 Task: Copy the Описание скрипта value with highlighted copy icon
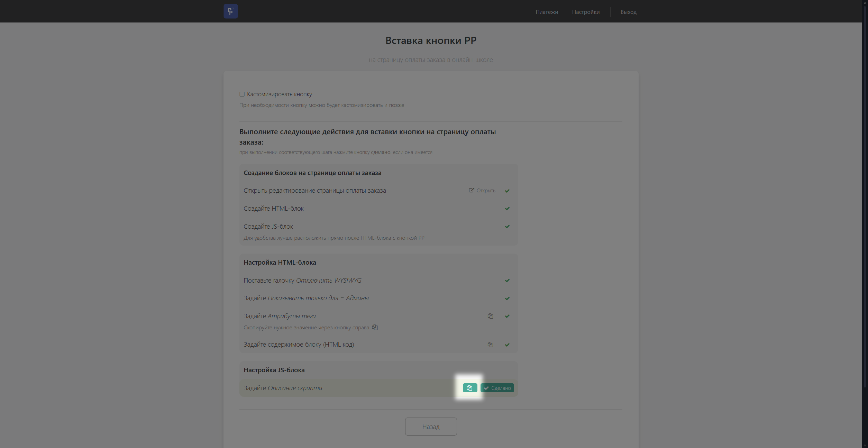point(469,388)
